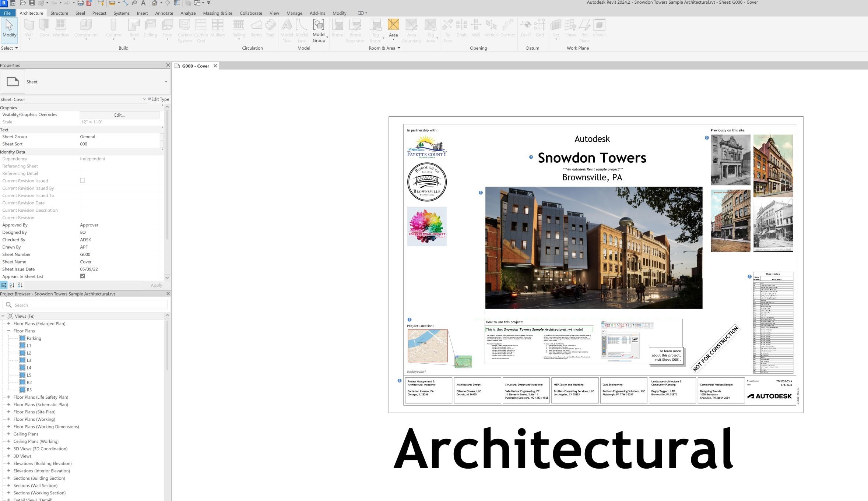Close the G000 - Cover view tab
Image resolution: width=868 pixels, height=501 pixels.
pyautogui.click(x=215, y=66)
